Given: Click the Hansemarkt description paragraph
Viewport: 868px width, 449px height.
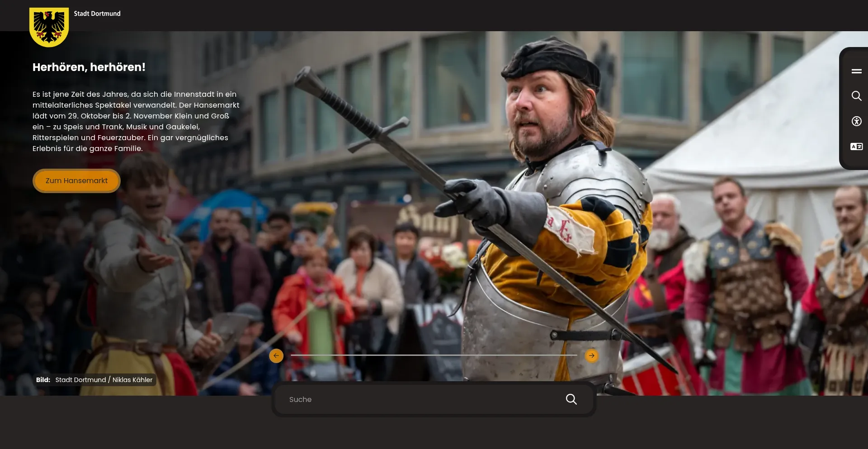Looking at the screenshot, I should [136, 121].
